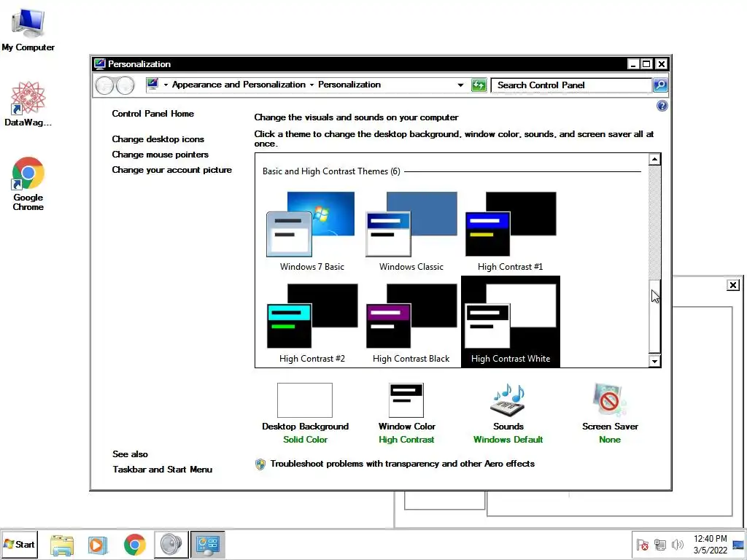Open Window Color settings icon
Screen dimensions: 747x560
[x=406, y=400]
